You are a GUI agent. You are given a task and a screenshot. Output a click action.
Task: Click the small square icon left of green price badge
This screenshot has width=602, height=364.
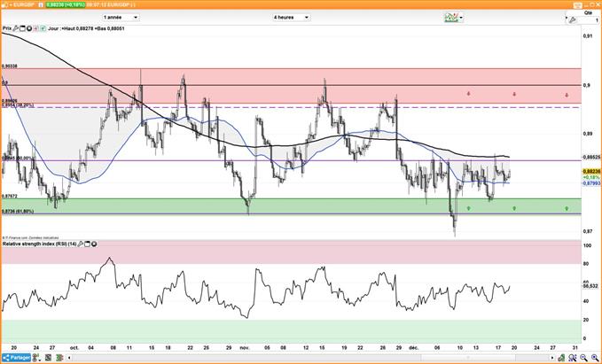tap(41, 5)
